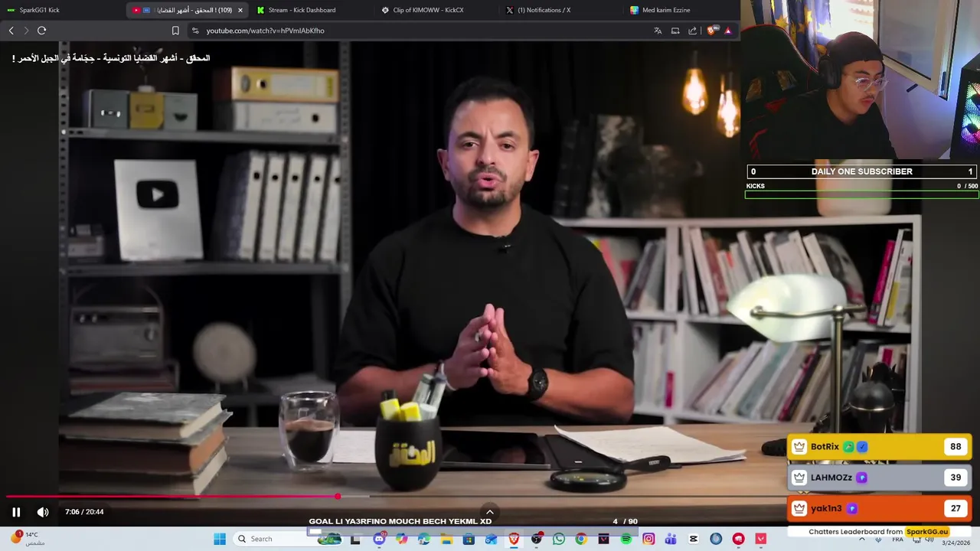Open site settings icon beside URL

click(x=195, y=31)
